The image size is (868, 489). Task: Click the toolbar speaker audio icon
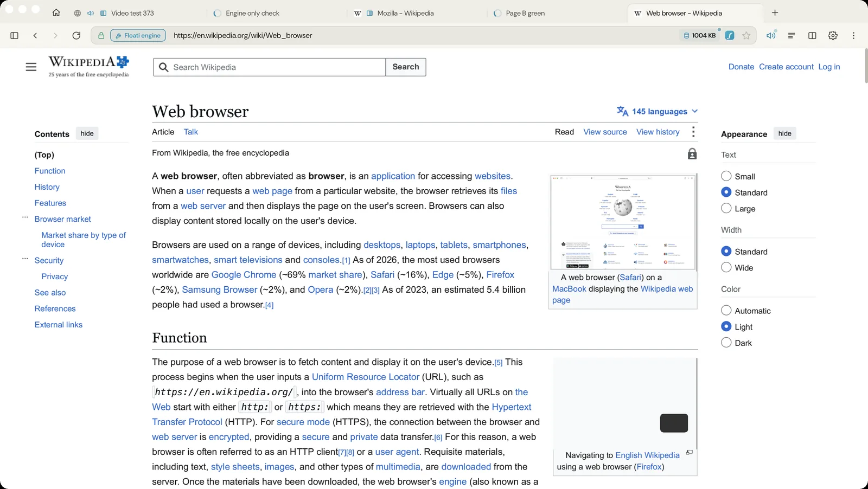[x=771, y=35]
